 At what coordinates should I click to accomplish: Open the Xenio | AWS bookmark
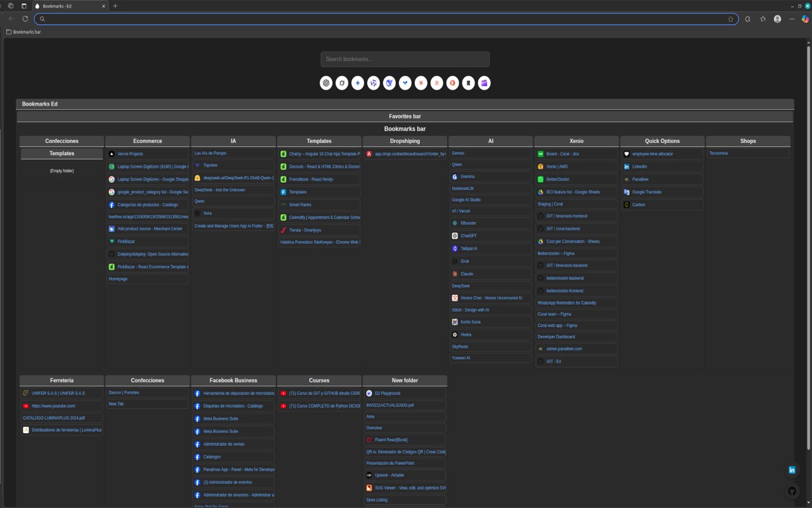coord(576,166)
